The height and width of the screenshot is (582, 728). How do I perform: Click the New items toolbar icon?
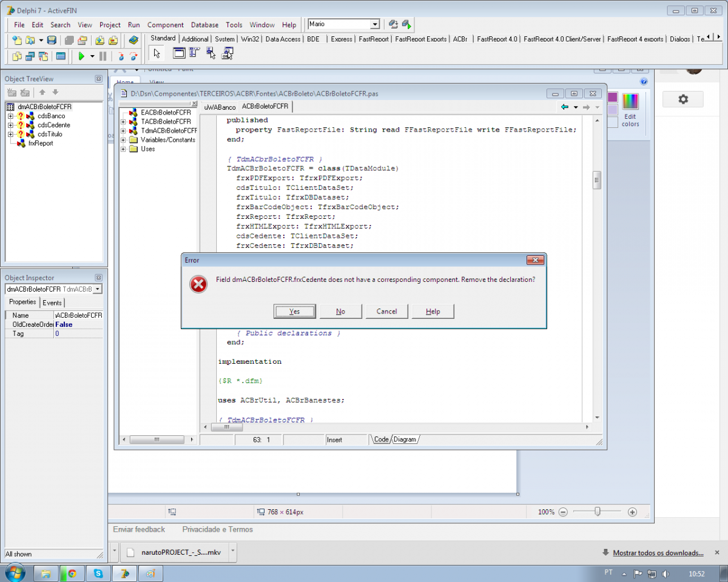pos(17,40)
